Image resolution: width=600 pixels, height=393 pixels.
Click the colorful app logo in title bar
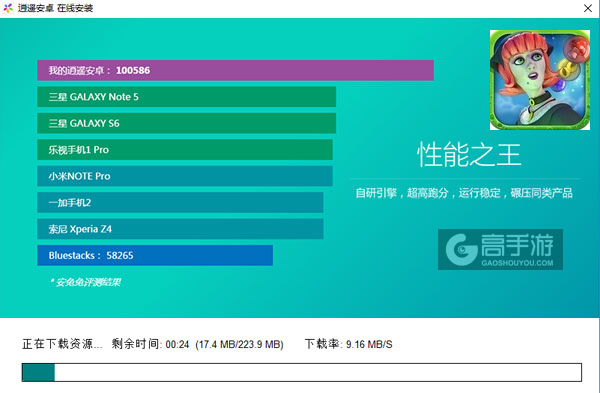point(8,8)
